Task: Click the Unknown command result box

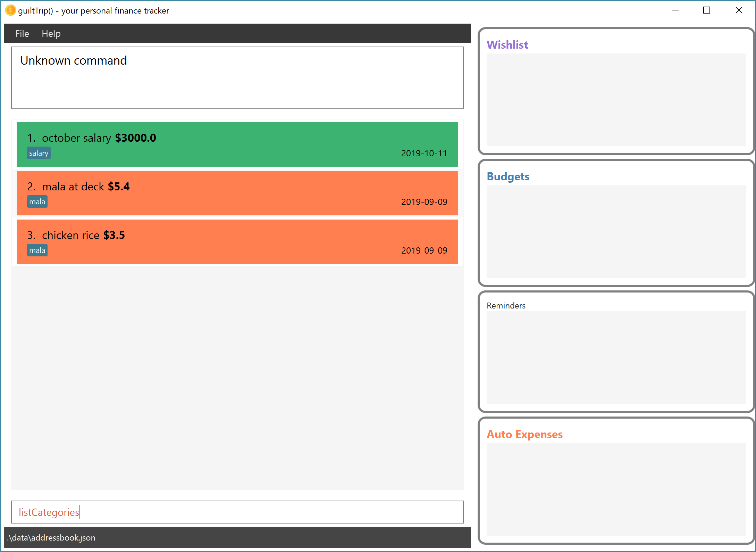Action: click(x=237, y=78)
